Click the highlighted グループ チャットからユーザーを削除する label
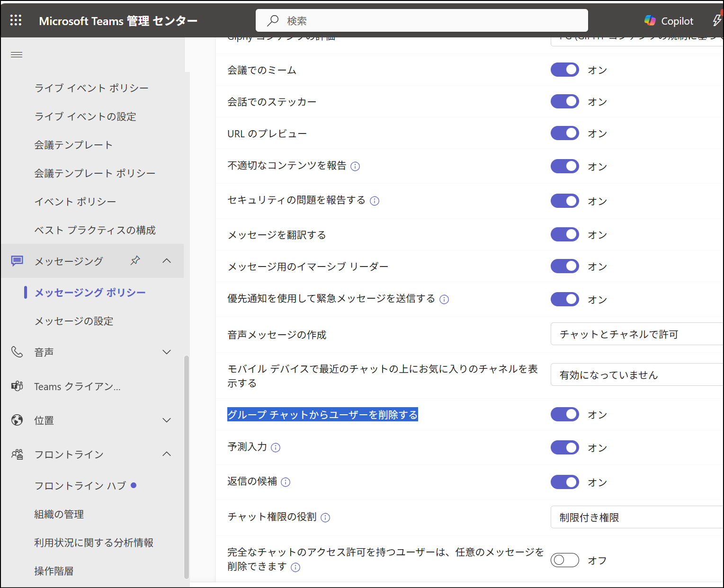This screenshot has height=588, width=724. point(322,415)
